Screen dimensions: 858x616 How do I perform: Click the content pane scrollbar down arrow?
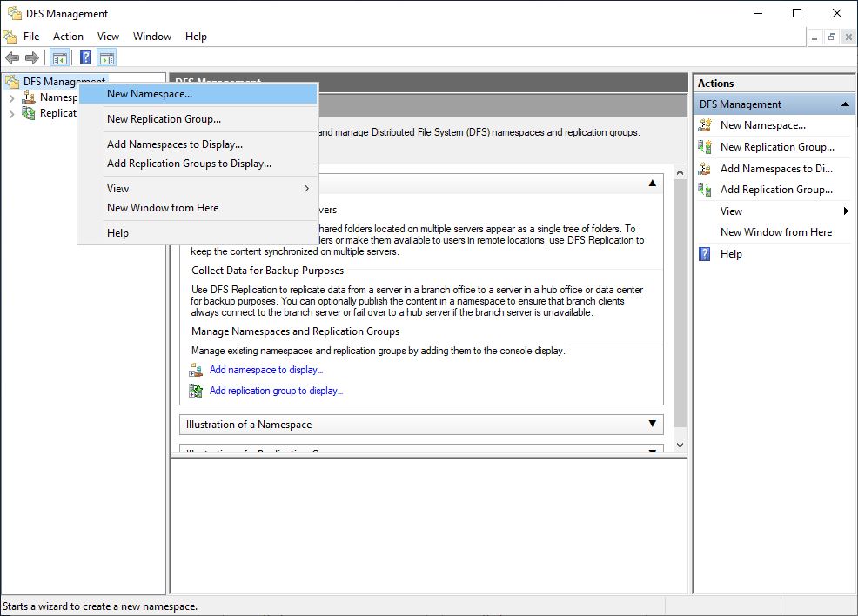coord(680,445)
